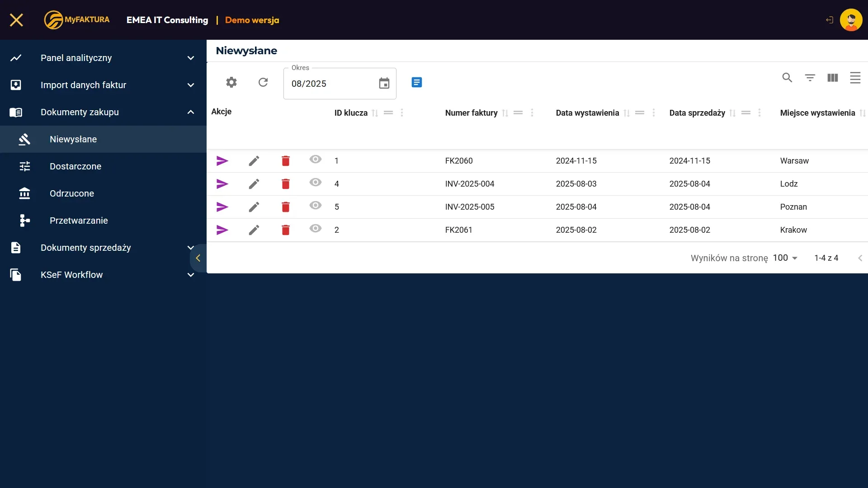Expand the Panel analityczny menu section
868x488 pixels.
tap(191, 58)
